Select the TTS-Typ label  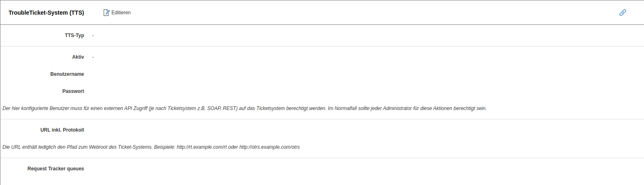tap(74, 35)
